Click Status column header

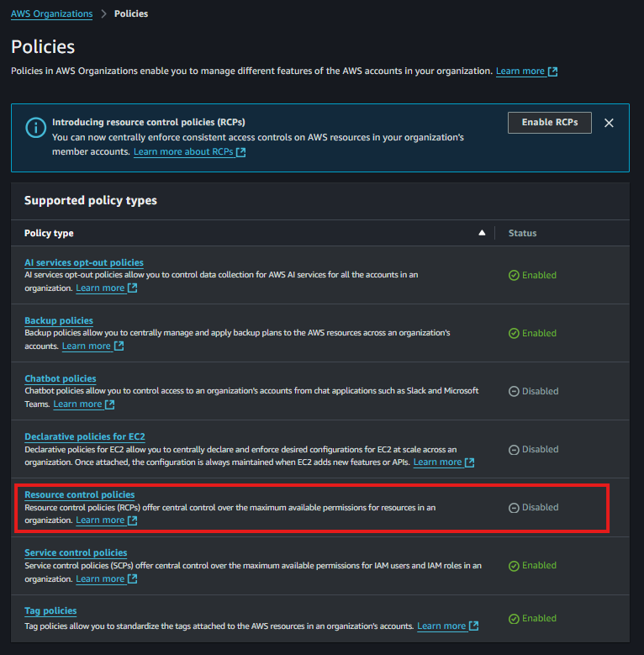(x=522, y=233)
